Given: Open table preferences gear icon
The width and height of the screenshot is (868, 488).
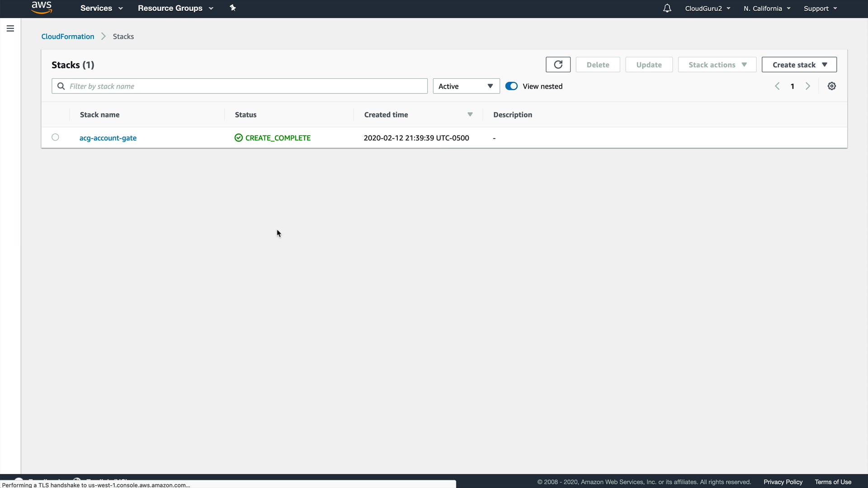Looking at the screenshot, I should 832,86.
